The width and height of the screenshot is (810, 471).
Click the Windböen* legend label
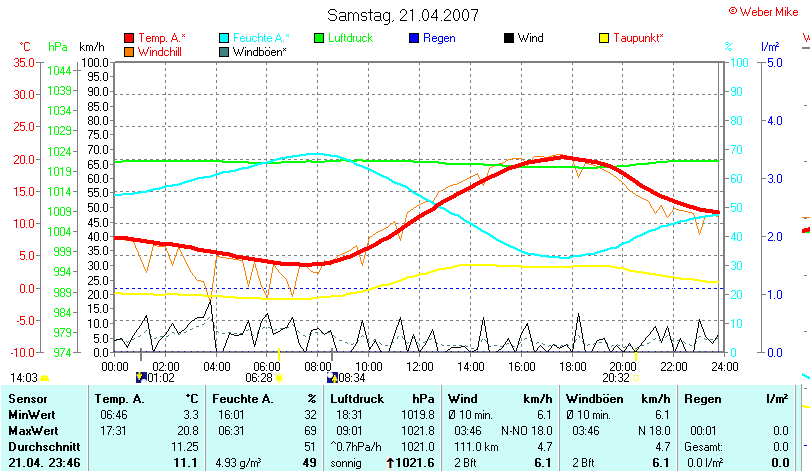point(259,52)
